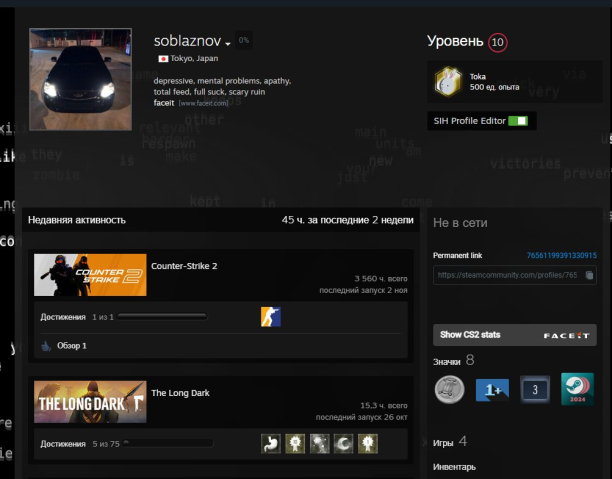Screen dimensions: 612x479
Task: Click the Show CS2 stats button
Action: (514, 335)
